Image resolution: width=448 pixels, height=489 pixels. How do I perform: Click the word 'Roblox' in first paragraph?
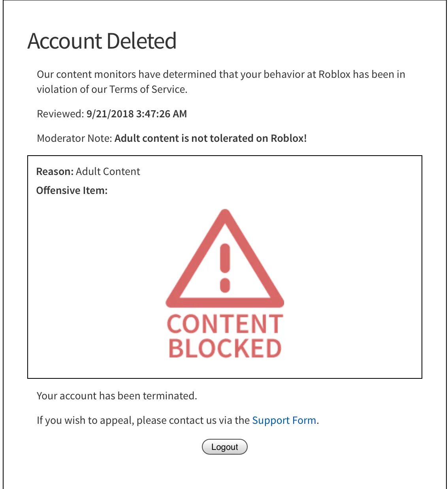pyautogui.click(x=334, y=74)
